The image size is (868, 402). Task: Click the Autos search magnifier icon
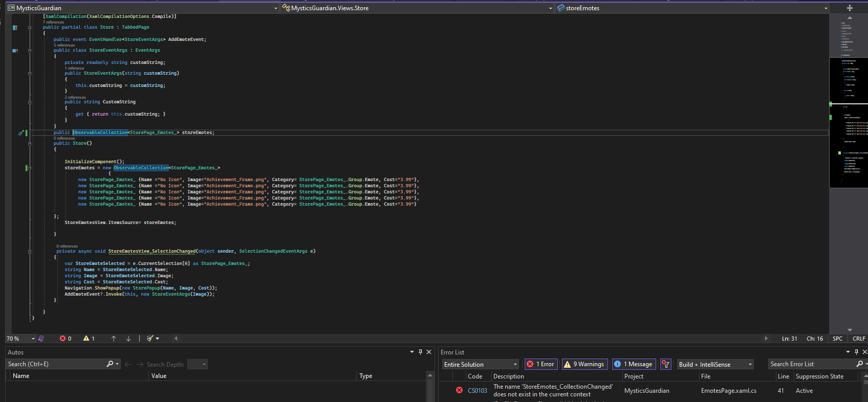pyautogui.click(x=110, y=364)
